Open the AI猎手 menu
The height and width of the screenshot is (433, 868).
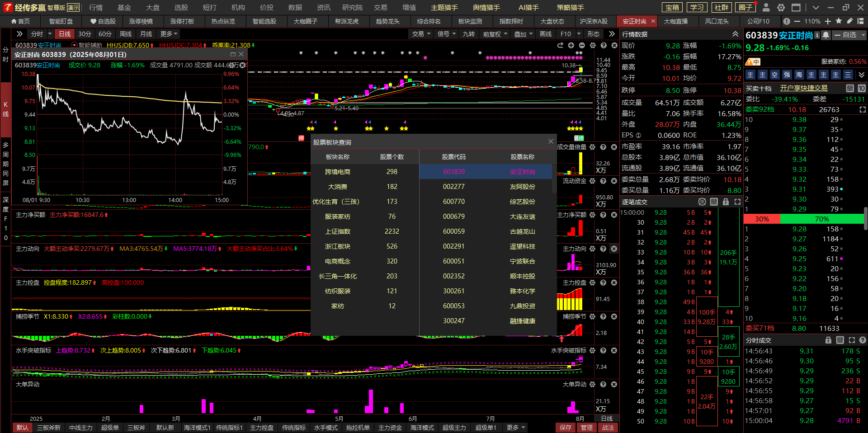(x=528, y=8)
